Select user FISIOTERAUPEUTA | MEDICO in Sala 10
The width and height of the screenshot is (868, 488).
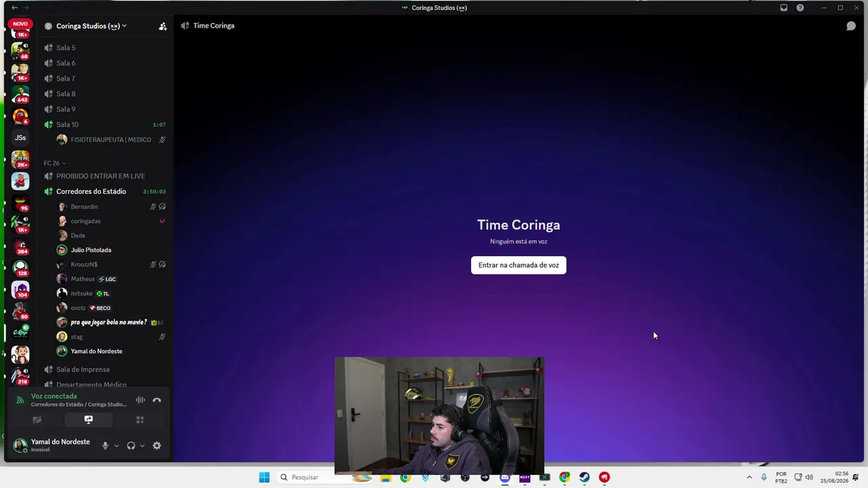pos(111,140)
